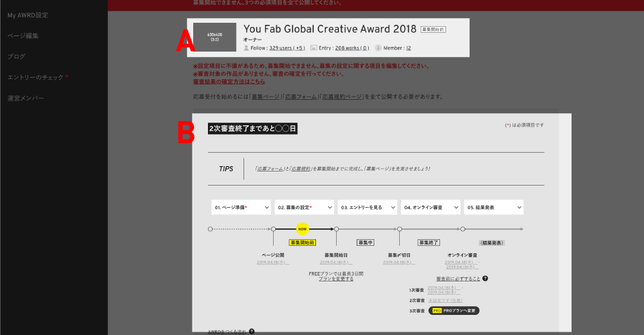Go to ブログ in the sidebar
644x335 pixels.
(16, 56)
